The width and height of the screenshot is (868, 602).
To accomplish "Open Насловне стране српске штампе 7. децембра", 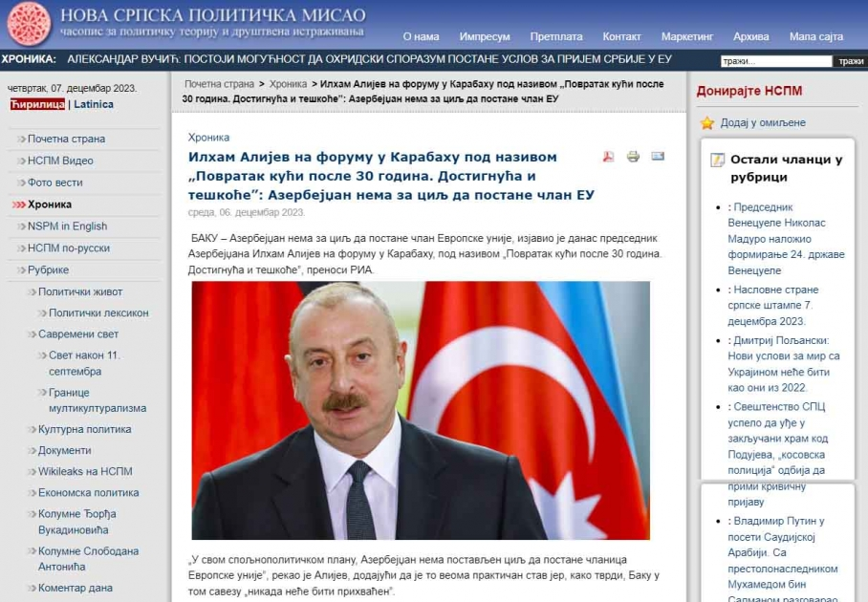I will click(x=773, y=306).
